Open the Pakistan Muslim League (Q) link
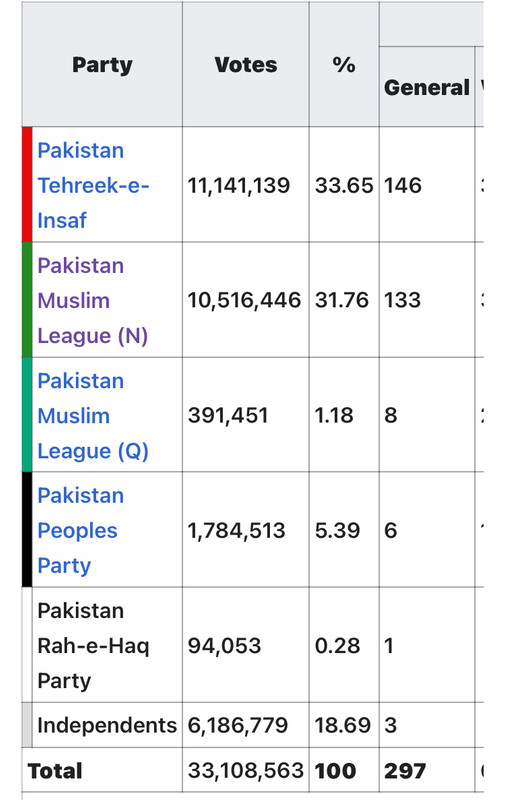Viewport: 505px width, 800px height. point(93,416)
